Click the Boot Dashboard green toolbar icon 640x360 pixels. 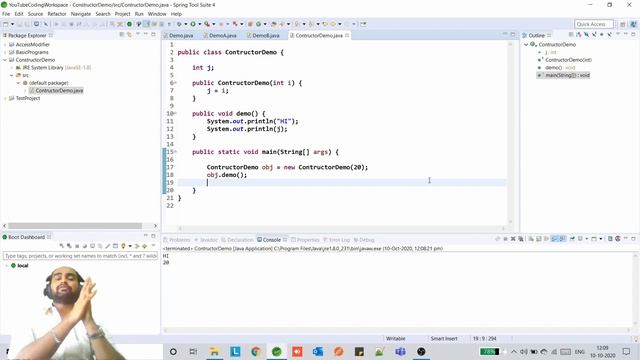point(129,24)
